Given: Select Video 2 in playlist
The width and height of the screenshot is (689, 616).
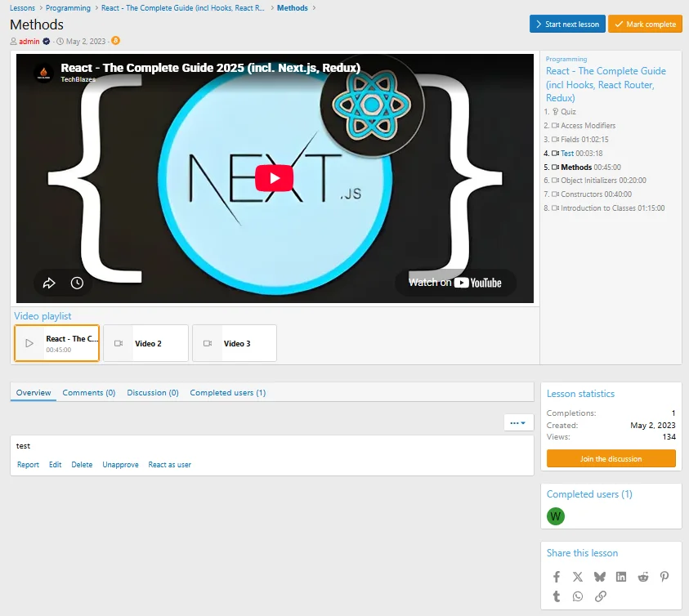Looking at the screenshot, I should 145,343.
